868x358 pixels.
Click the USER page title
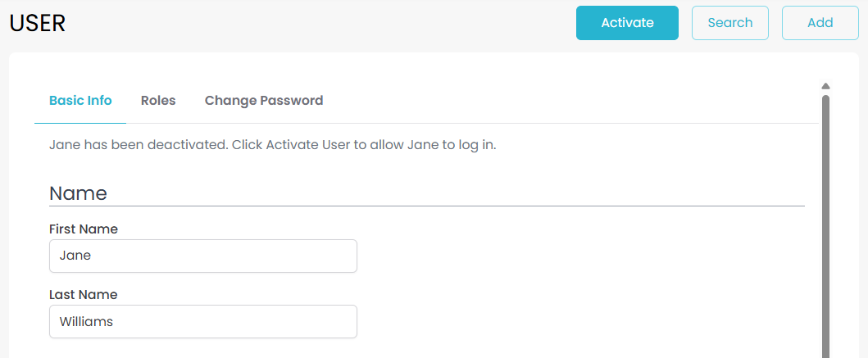[x=37, y=23]
